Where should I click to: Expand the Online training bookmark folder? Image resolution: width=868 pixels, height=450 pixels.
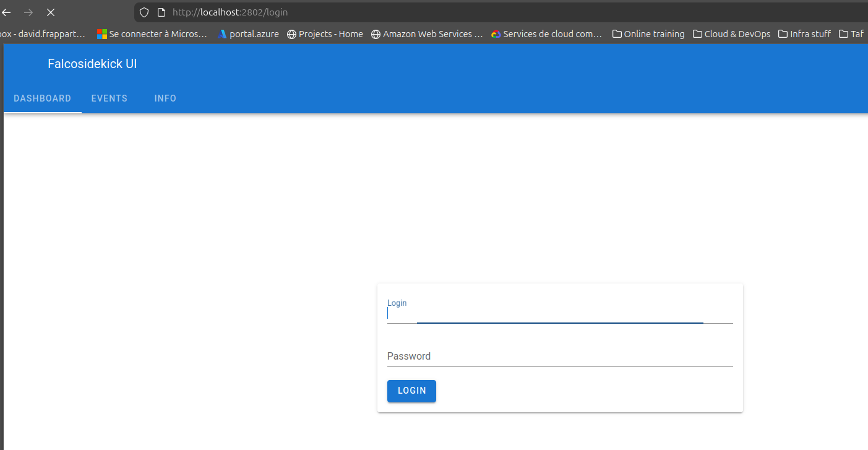(648, 34)
